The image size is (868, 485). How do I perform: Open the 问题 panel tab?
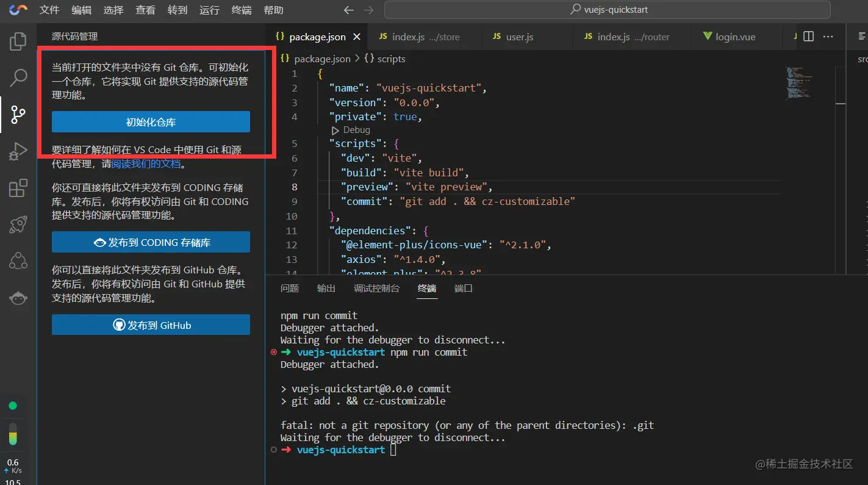(290, 288)
